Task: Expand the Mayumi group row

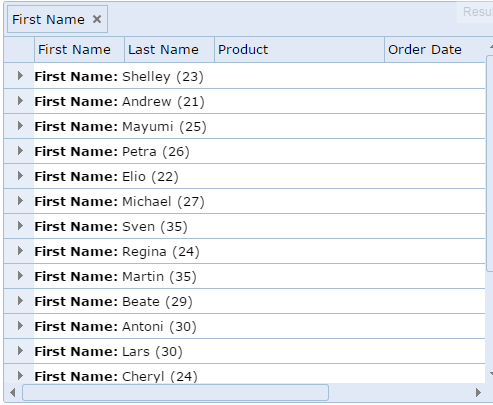Action: point(20,126)
